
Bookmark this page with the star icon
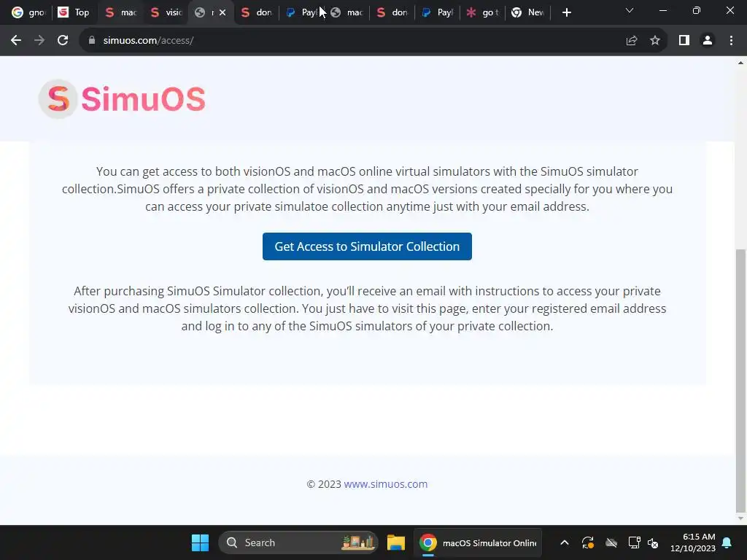(x=655, y=41)
